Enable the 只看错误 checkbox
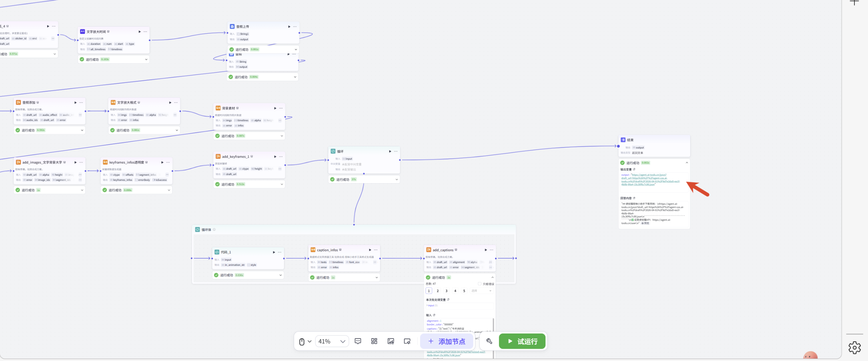 [x=479, y=284]
